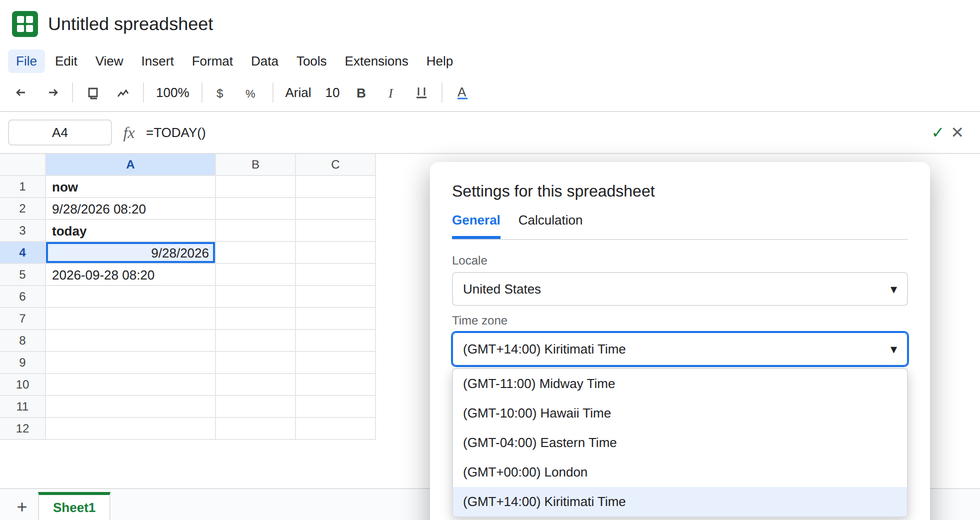Viewport: 980px width, 520px height.
Task: Open the View menu
Action: [109, 61]
